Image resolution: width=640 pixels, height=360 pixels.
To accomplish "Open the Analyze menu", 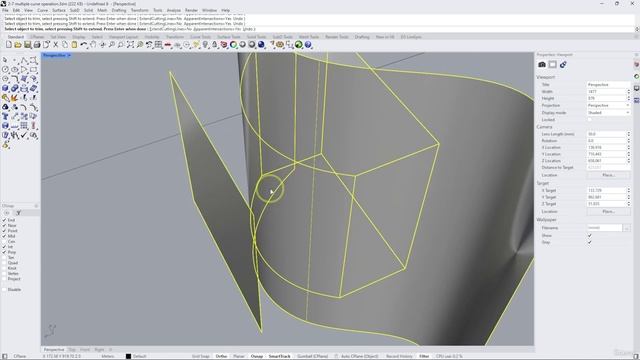I will tap(173, 10).
